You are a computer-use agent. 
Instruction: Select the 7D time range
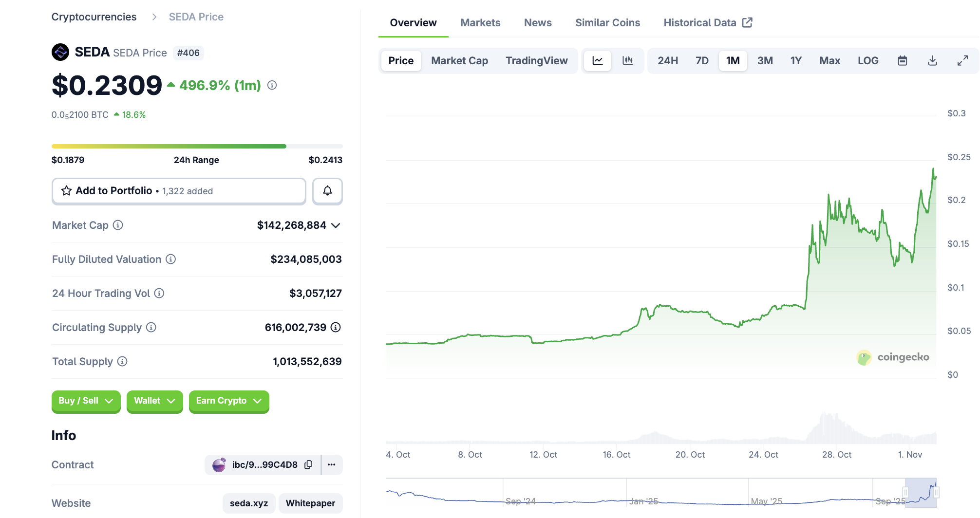[x=702, y=61]
